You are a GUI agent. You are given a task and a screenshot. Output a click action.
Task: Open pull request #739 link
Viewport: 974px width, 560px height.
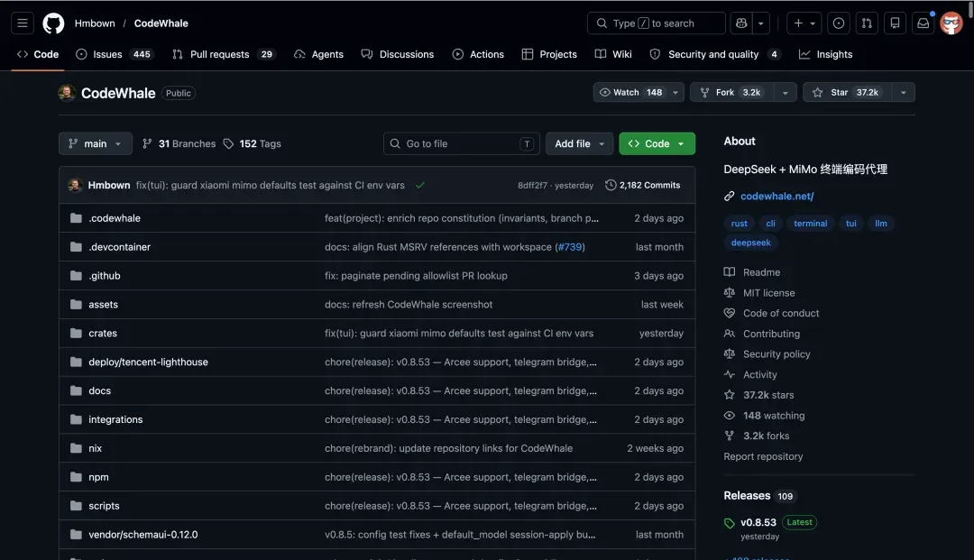click(x=570, y=247)
